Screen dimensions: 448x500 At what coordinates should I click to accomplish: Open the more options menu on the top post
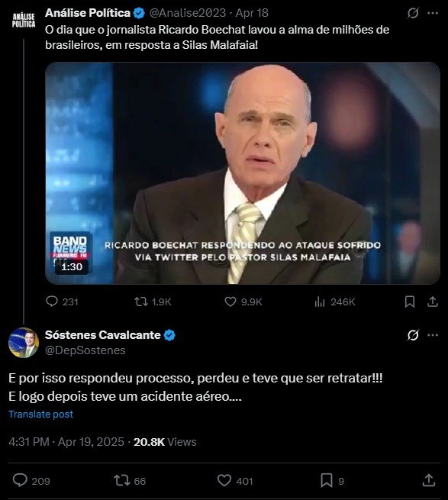pos(433,13)
